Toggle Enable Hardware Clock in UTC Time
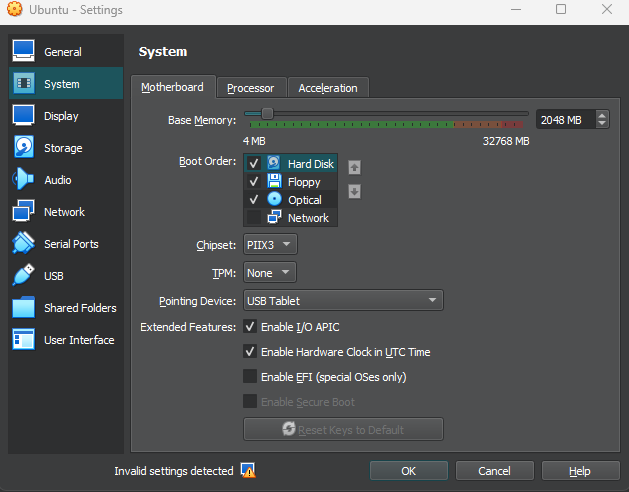Image resolution: width=629 pixels, height=492 pixels. pyautogui.click(x=250, y=352)
